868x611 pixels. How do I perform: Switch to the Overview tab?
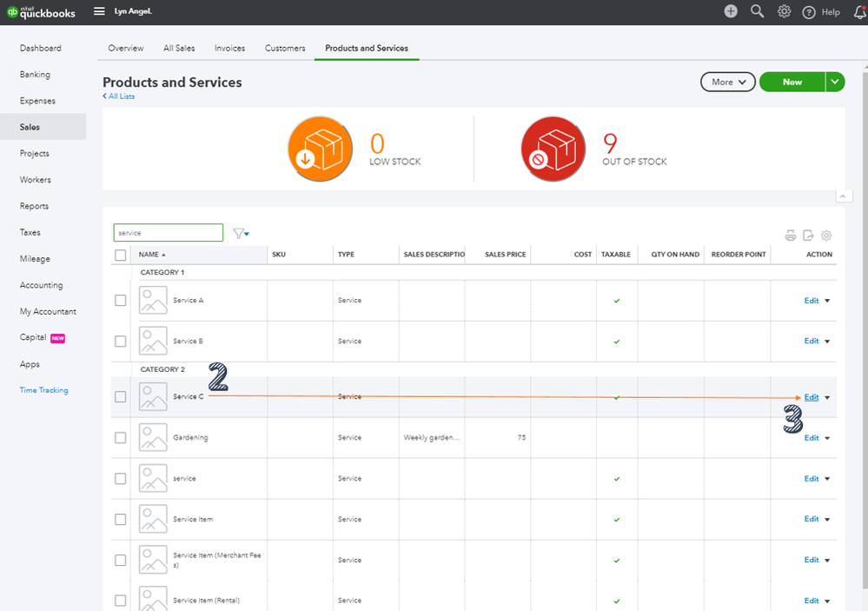(126, 48)
